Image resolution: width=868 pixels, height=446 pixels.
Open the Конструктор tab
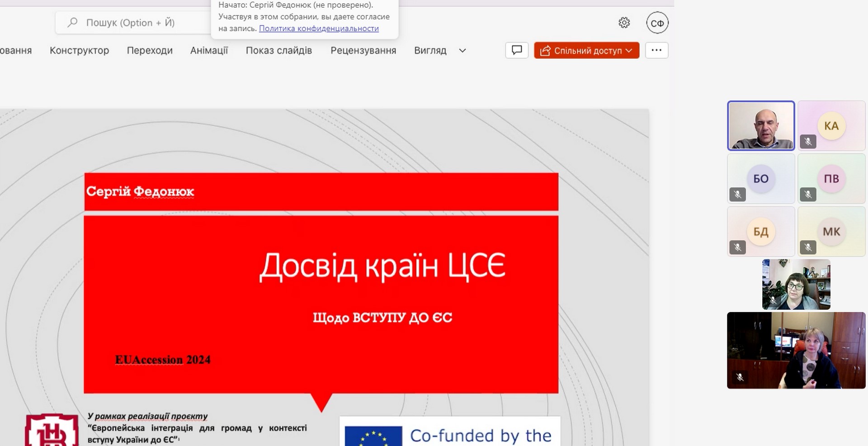click(x=80, y=51)
